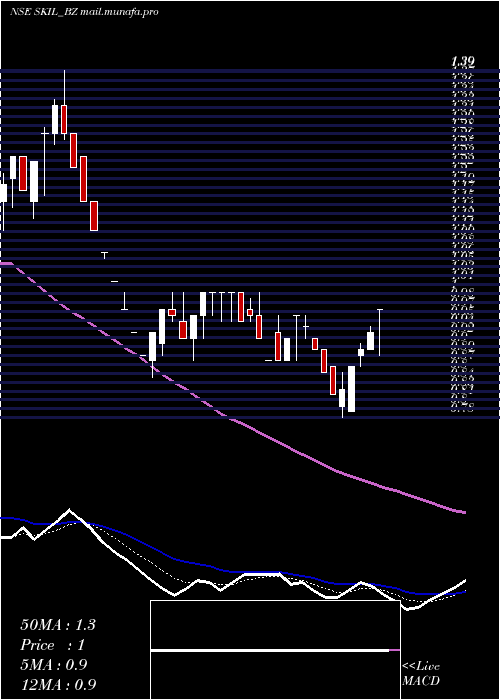Click the 5MA : 0.9 reading
Image resolution: width=500 pixels, height=700 pixels.
coord(54,665)
